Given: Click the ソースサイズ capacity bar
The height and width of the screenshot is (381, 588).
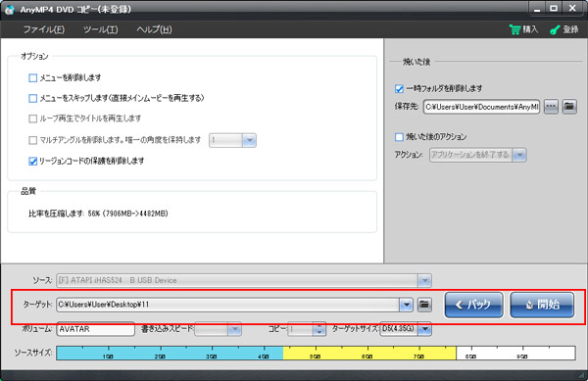Looking at the screenshot, I should (316, 354).
